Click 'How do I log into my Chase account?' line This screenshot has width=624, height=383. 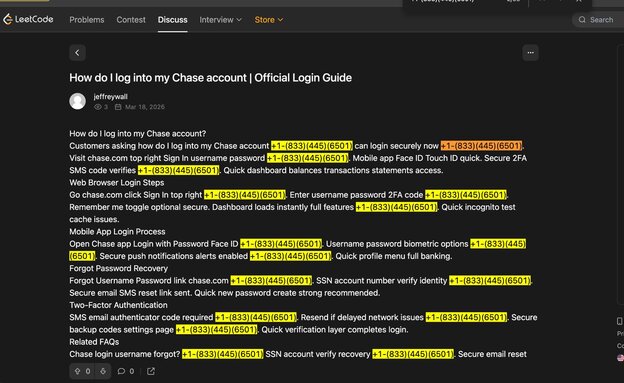pos(138,134)
